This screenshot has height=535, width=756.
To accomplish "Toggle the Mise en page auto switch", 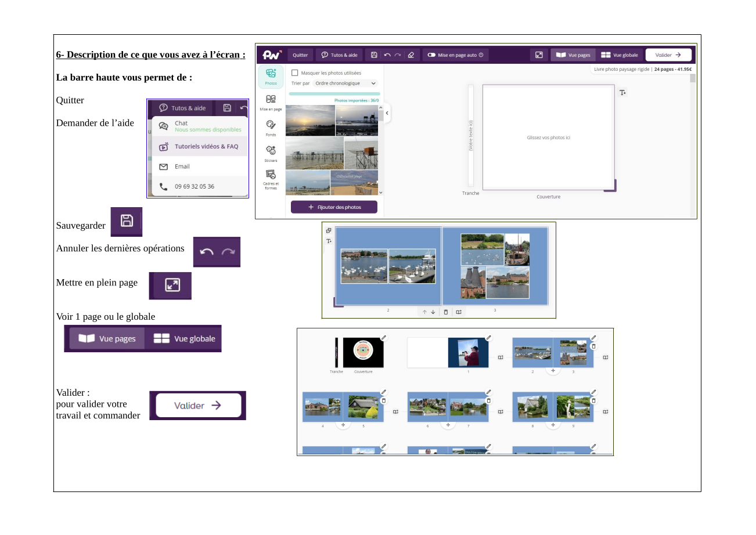I will pyautogui.click(x=431, y=55).
